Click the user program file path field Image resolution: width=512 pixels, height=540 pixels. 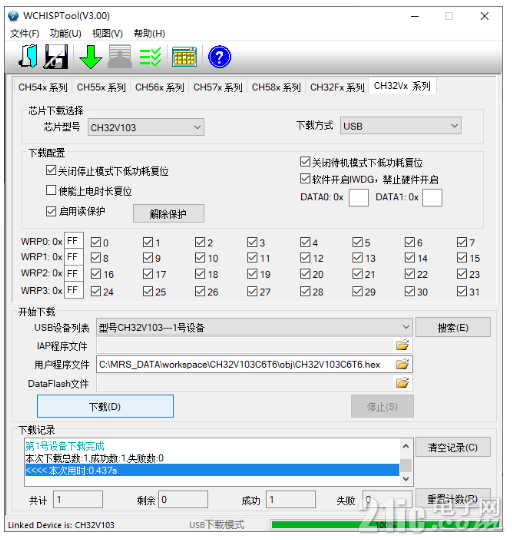[x=245, y=364]
